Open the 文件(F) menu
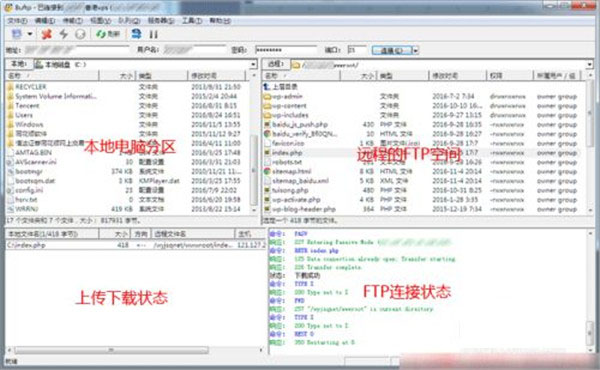600x370 pixels. [17, 21]
